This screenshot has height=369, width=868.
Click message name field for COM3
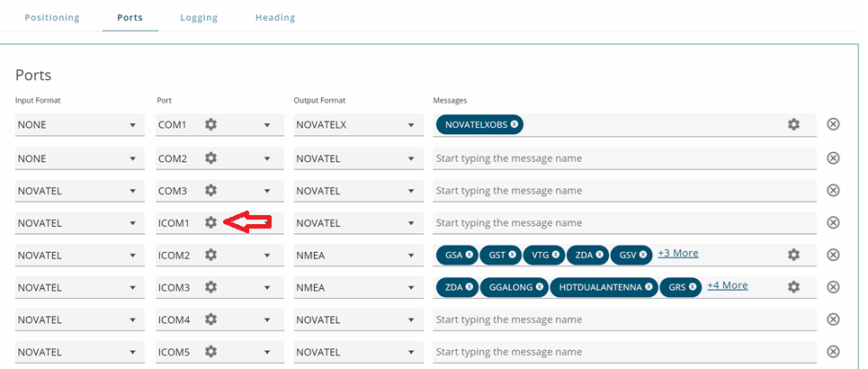click(624, 191)
